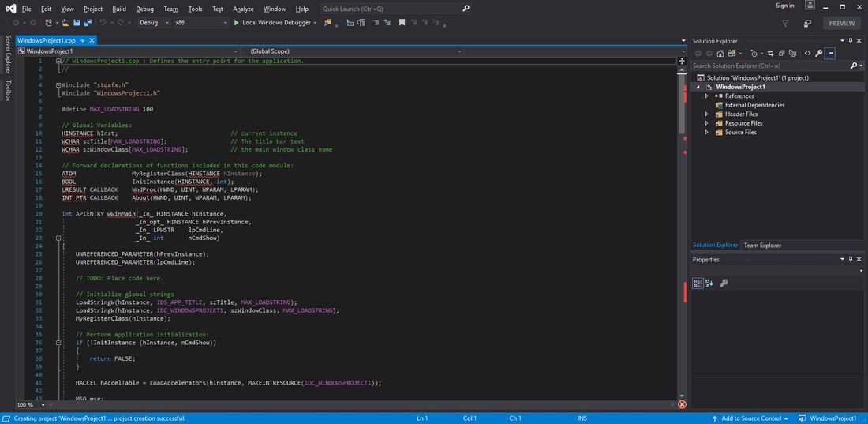Viewport: 868px width, 424px height.
Task: Switch to the Team Explorer tab
Action: pos(762,246)
